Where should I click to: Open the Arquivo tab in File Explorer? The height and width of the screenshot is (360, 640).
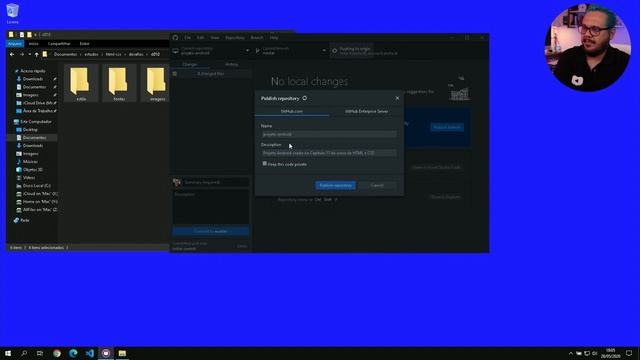15,44
